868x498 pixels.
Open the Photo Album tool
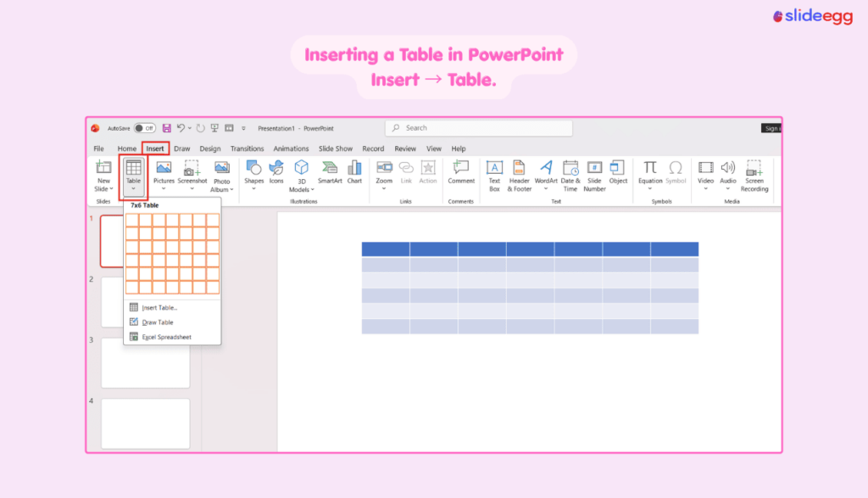click(222, 176)
